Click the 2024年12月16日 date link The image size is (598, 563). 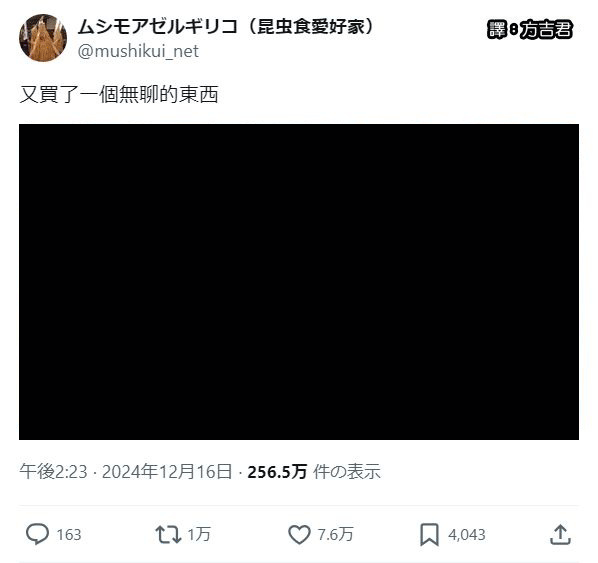(x=167, y=472)
